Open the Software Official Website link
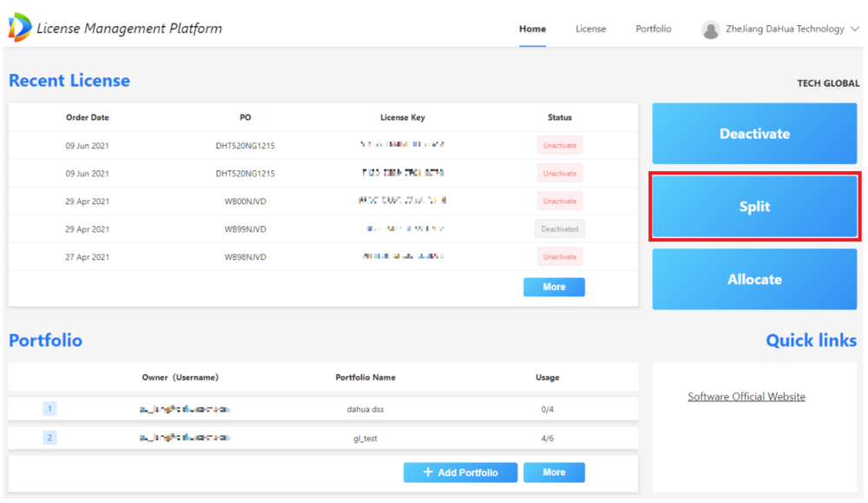Image resolution: width=868 pixels, height=503 pixels. tap(746, 397)
